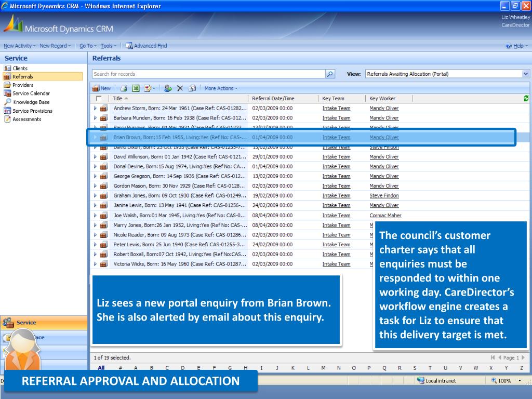
Task: Click the record icon for Nicole Reader
Action: click(x=104, y=235)
